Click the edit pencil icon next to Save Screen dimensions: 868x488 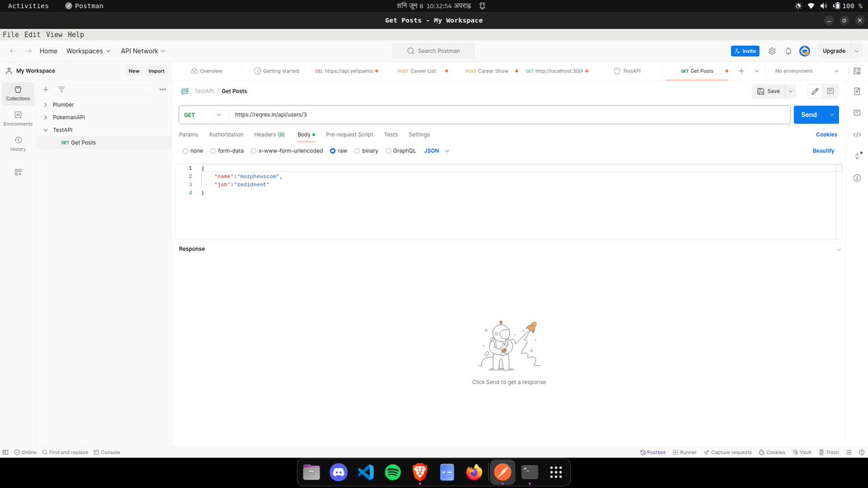(815, 91)
